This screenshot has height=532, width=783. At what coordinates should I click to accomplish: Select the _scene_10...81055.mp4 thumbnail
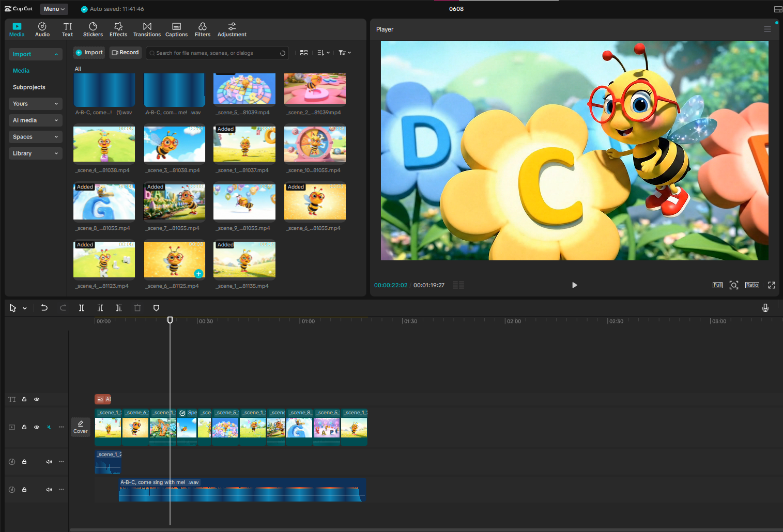click(315, 144)
